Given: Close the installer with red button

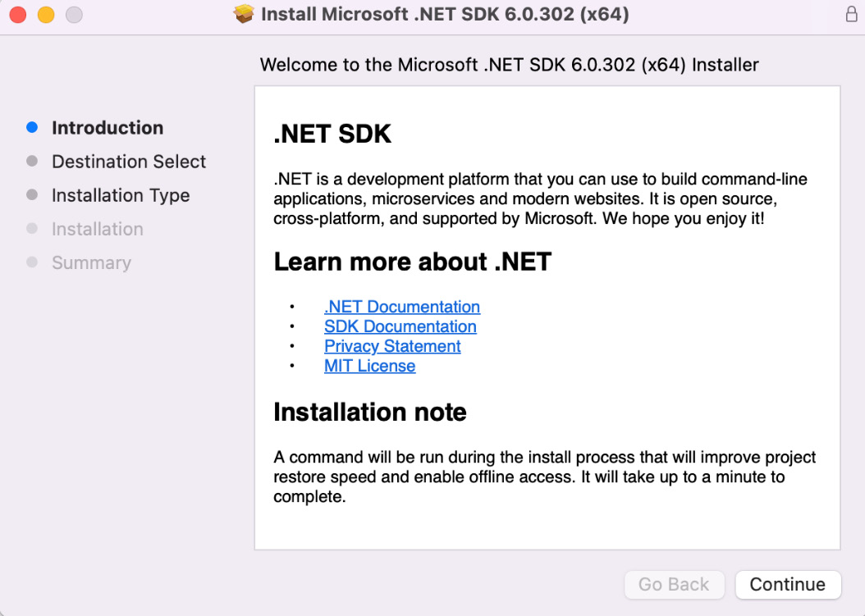Looking at the screenshot, I should click(x=18, y=14).
